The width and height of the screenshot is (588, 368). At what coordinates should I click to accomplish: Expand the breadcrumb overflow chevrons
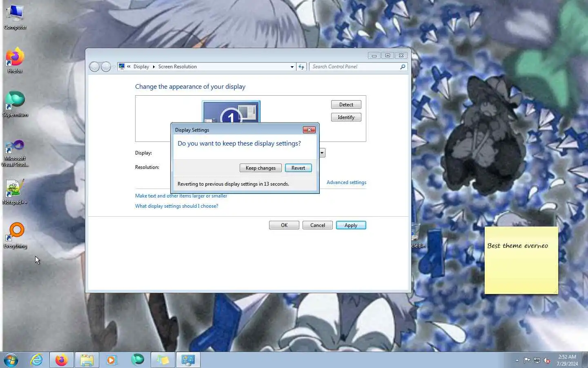(129, 66)
